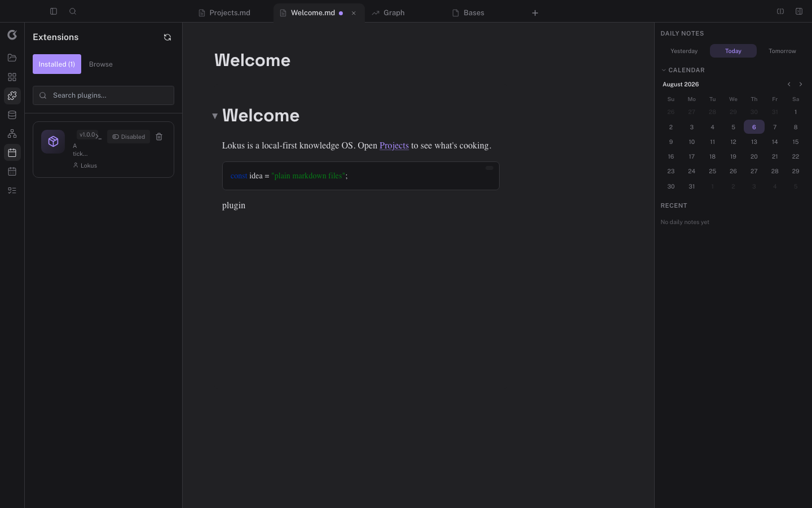Image resolution: width=812 pixels, height=508 pixels.
Task: Switch to the Projects.md tab
Action: point(230,12)
